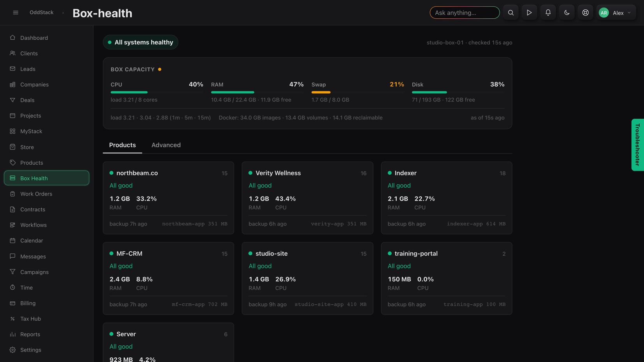The height and width of the screenshot is (362, 644).
Task: Open Dashboard menu label in sidebar
Action: coord(34,38)
